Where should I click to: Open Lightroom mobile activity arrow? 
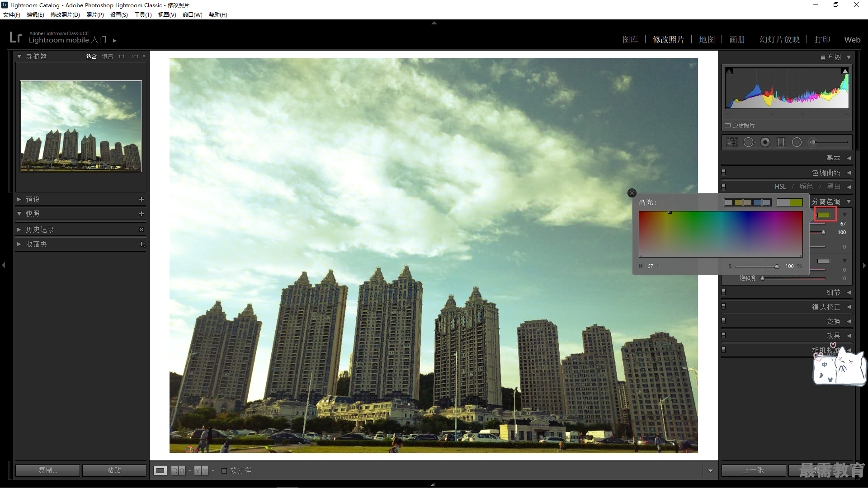pos(115,41)
